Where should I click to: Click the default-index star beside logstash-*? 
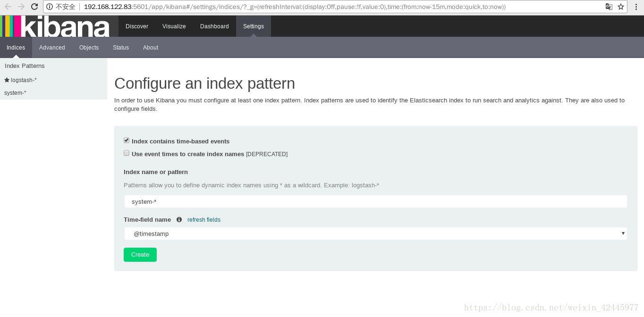7,80
